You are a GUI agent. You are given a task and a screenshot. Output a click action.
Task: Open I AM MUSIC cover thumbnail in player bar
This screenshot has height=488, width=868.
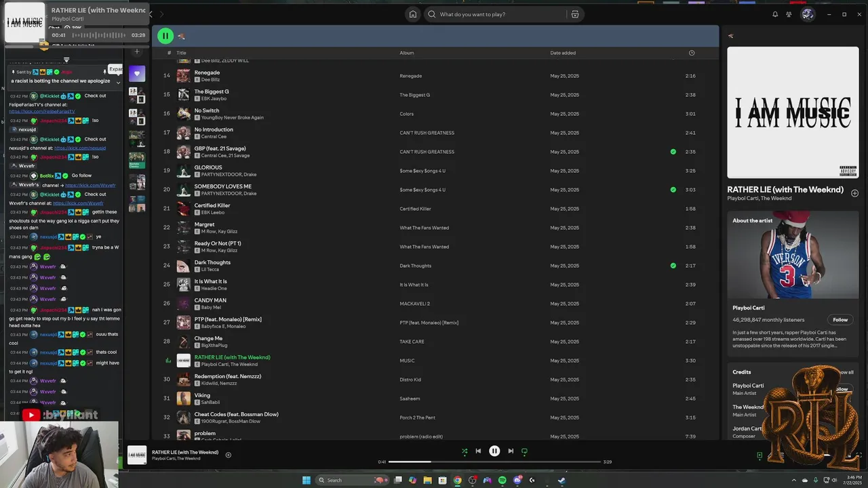click(x=137, y=455)
